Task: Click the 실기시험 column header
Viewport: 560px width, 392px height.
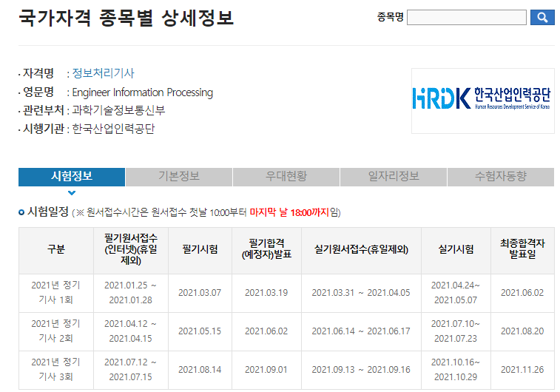Action: 456,249
